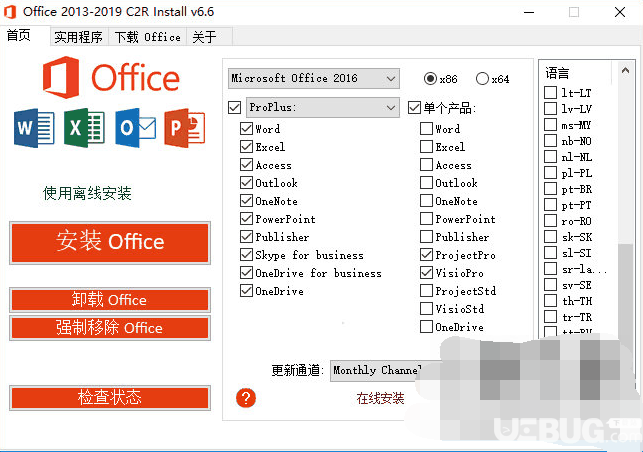Click the large Office logo image
Screen dimensions: 643x452
111,78
